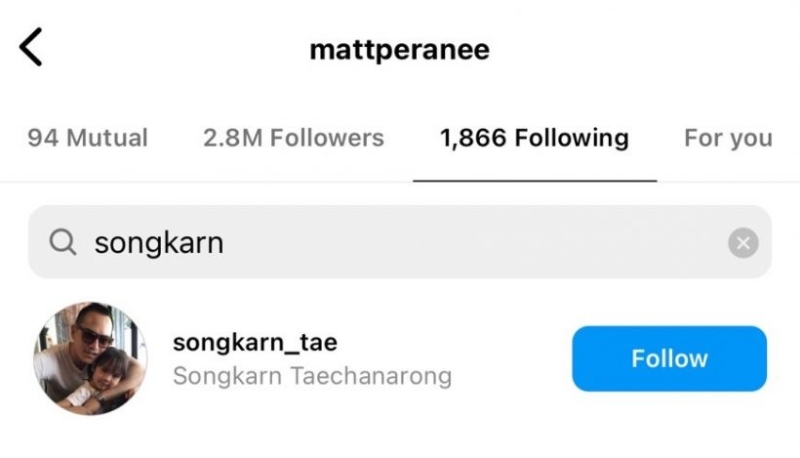Select the 1,866 Following tab
The height and width of the screenshot is (458, 800).
(x=534, y=138)
